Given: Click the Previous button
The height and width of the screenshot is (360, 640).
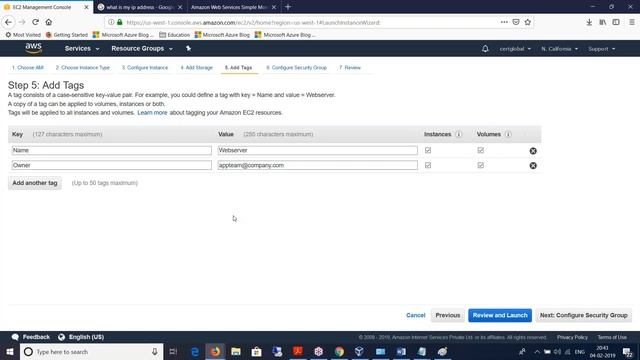Looking at the screenshot, I should 447,315.
